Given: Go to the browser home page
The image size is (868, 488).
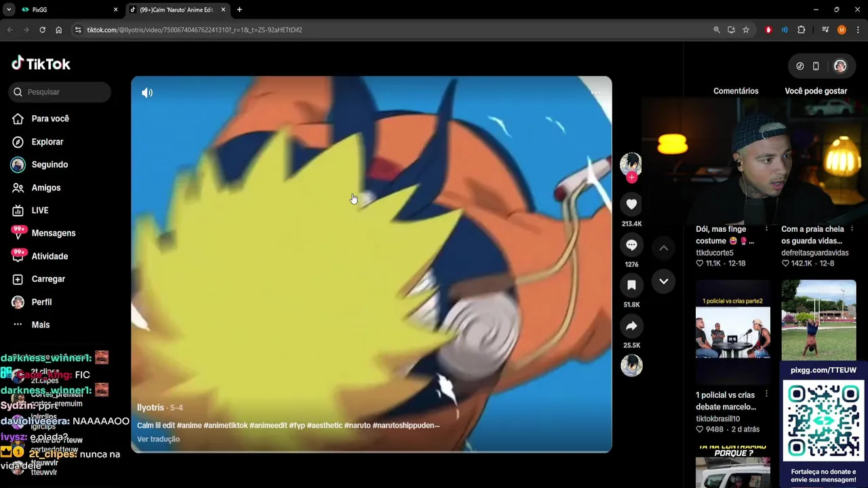Looking at the screenshot, I should [58, 30].
